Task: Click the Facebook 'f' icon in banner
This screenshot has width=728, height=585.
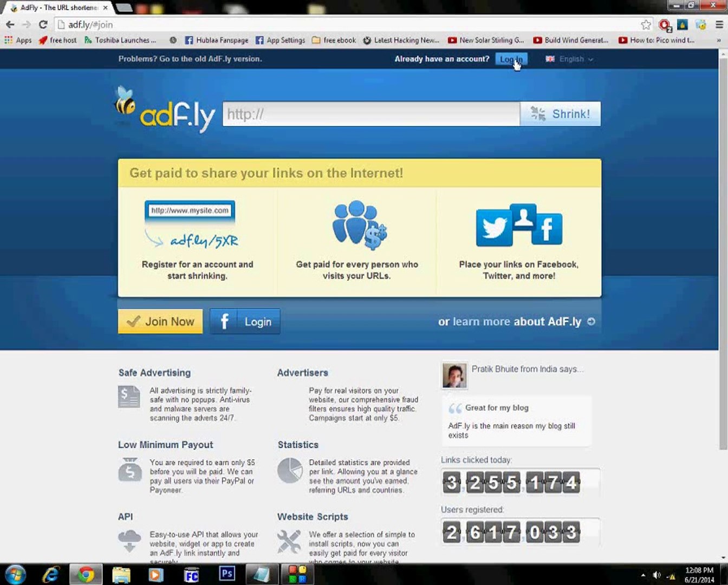Action: 547,229
